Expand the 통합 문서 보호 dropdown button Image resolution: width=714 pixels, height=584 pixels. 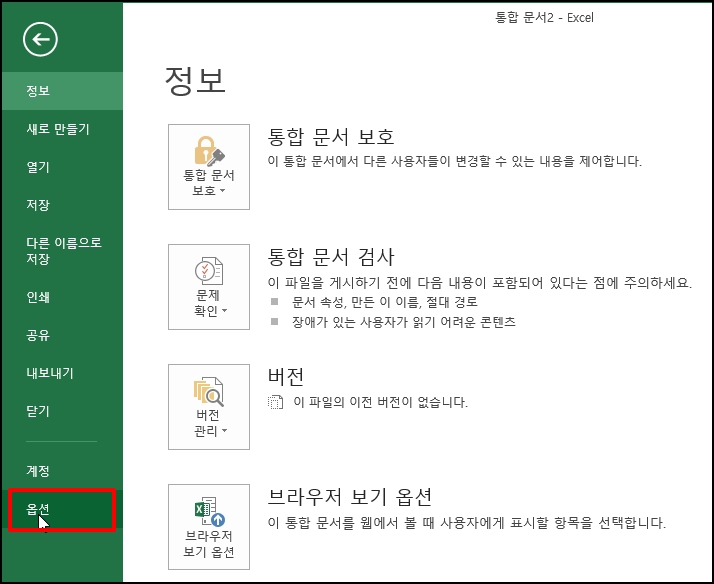point(209,167)
